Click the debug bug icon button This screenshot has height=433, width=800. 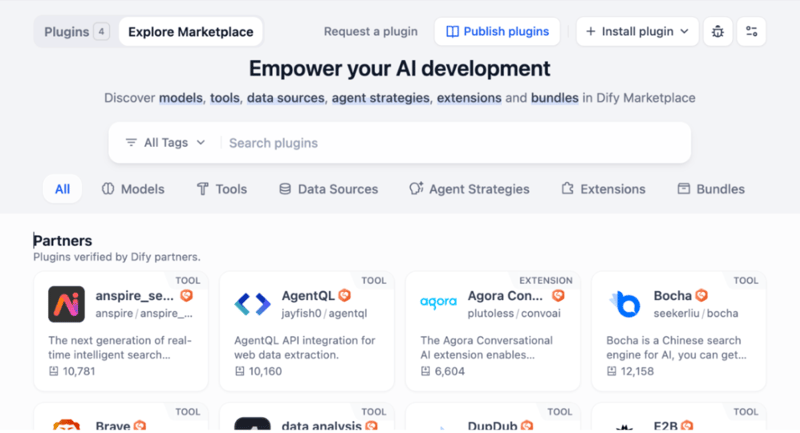point(718,31)
